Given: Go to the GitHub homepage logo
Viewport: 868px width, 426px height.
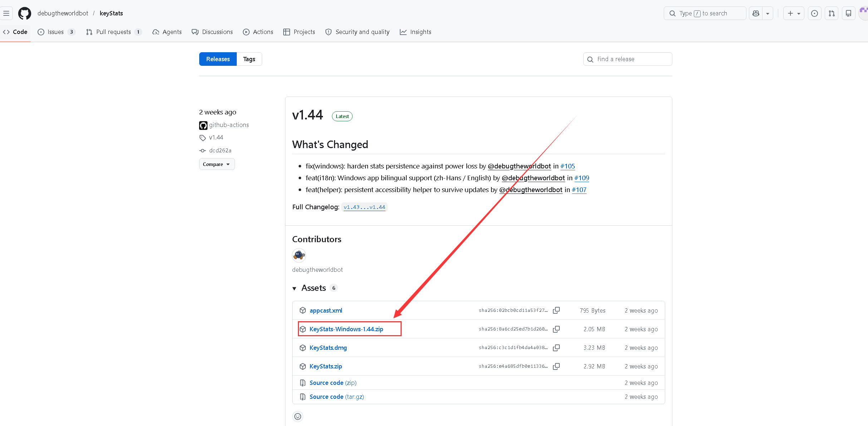Looking at the screenshot, I should pos(25,13).
